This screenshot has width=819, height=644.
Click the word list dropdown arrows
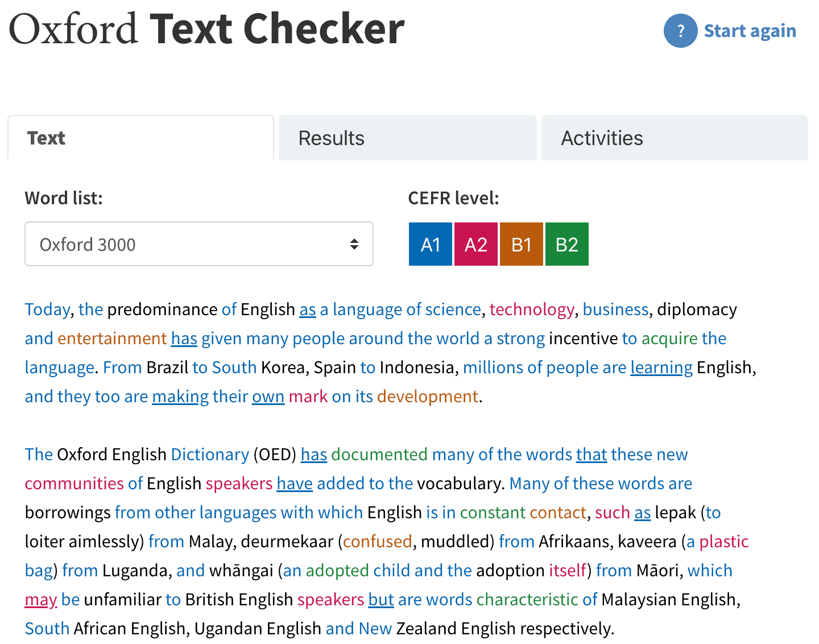tap(354, 244)
